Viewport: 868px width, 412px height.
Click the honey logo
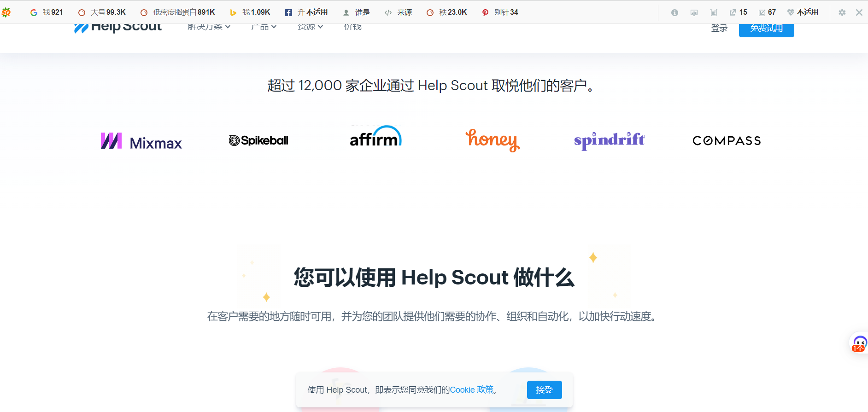click(x=493, y=140)
